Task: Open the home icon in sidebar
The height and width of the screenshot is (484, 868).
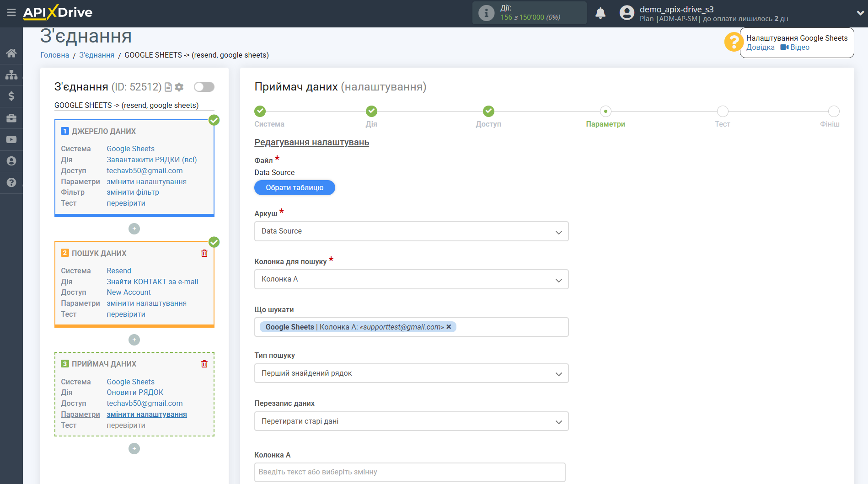Action: [x=11, y=53]
